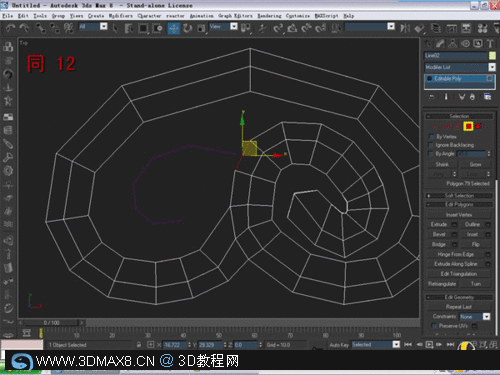500x375 pixels.
Task: Collapse the Edit Polygons rollout
Action: pos(459,204)
